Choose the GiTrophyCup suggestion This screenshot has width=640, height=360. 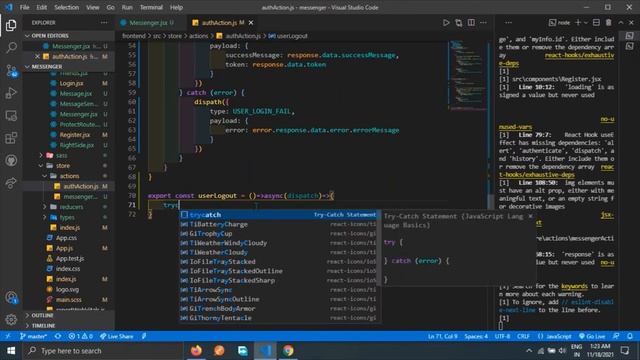tap(278, 233)
